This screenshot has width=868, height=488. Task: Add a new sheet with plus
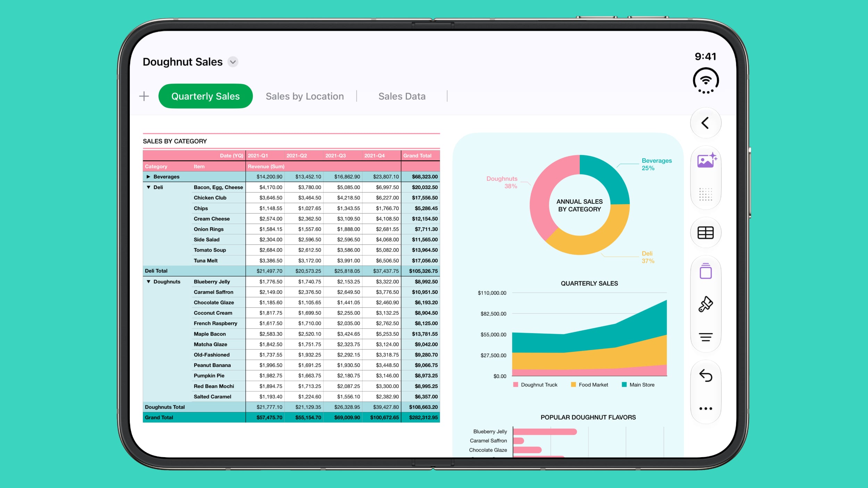[x=144, y=96]
